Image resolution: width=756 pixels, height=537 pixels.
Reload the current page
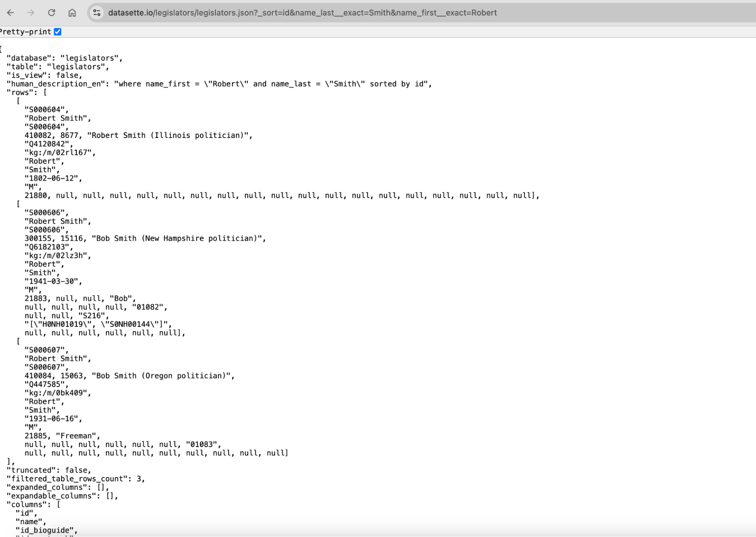click(51, 13)
